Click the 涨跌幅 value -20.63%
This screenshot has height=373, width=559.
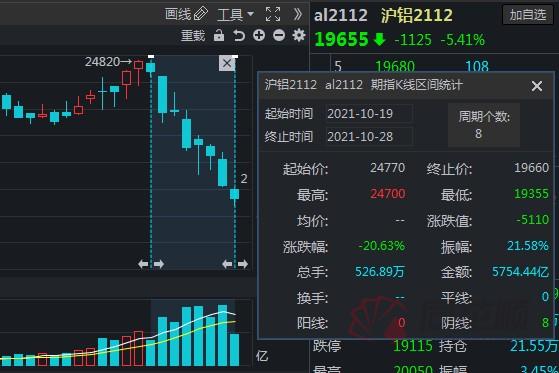click(381, 246)
